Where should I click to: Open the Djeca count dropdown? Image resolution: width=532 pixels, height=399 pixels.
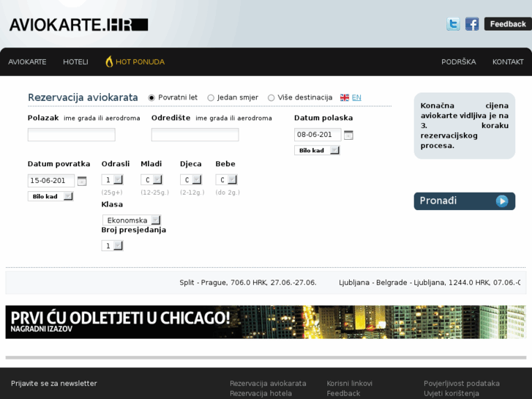coord(191,179)
